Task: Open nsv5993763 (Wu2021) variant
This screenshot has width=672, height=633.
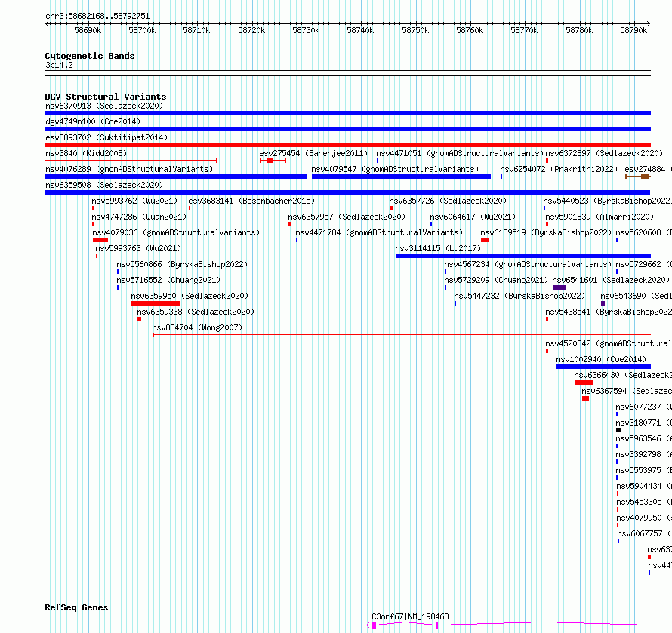Action: (138, 248)
